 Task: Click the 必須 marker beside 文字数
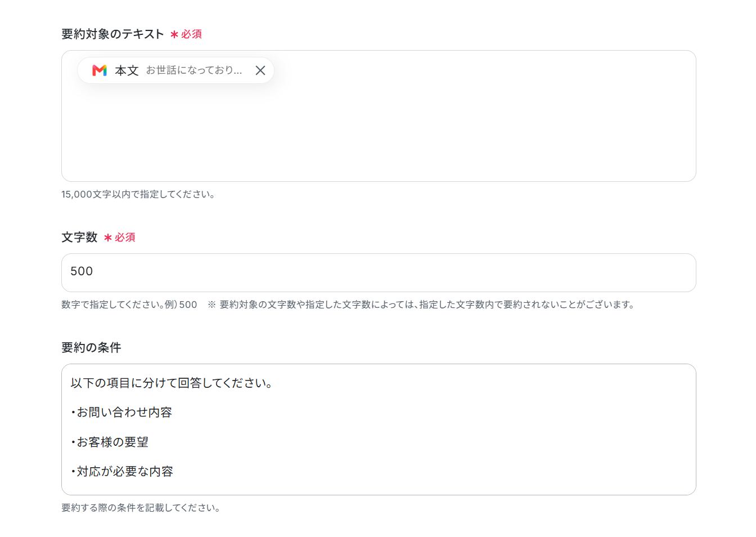(x=125, y=238)
